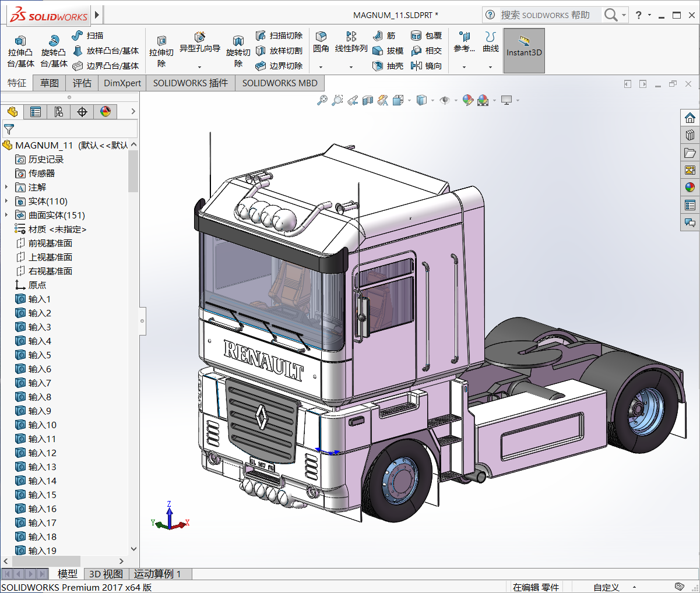Choose the 镜向 mirror feature tool
The height and width of the screenshot is (593, 700).
427,66
